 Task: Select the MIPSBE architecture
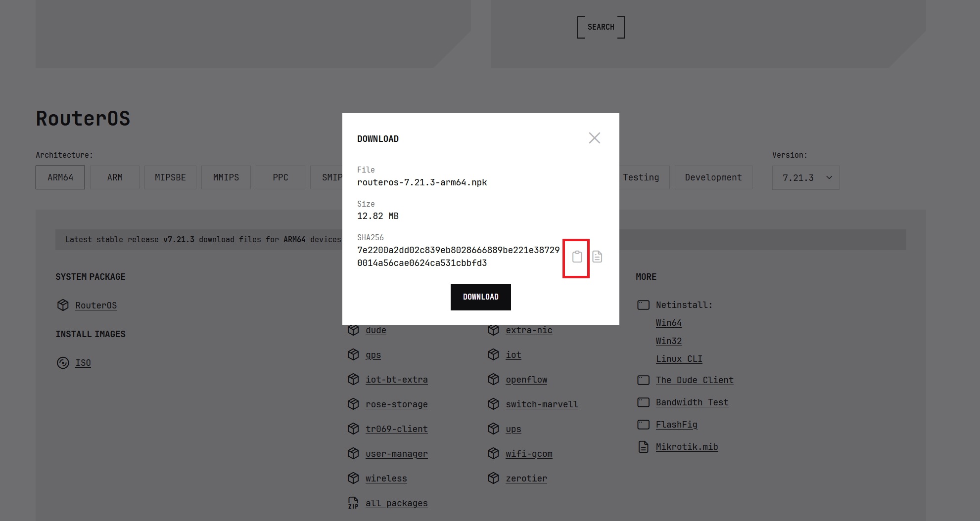[170, 177]
